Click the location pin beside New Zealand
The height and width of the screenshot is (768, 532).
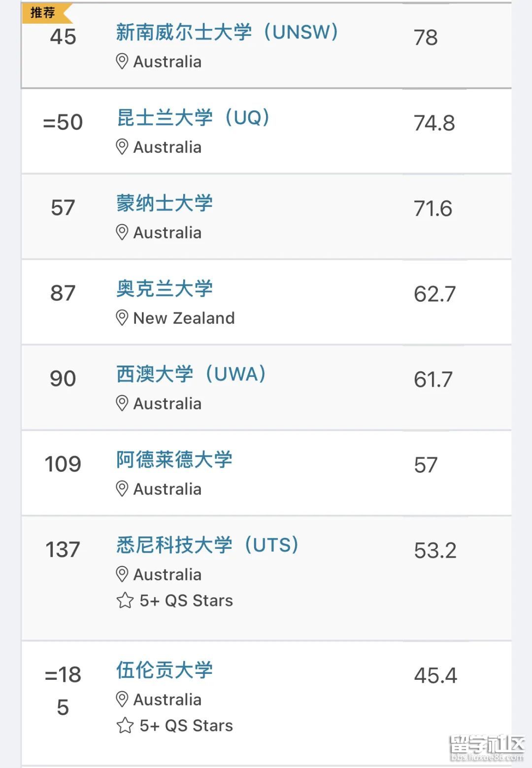(x=122, y=318)
